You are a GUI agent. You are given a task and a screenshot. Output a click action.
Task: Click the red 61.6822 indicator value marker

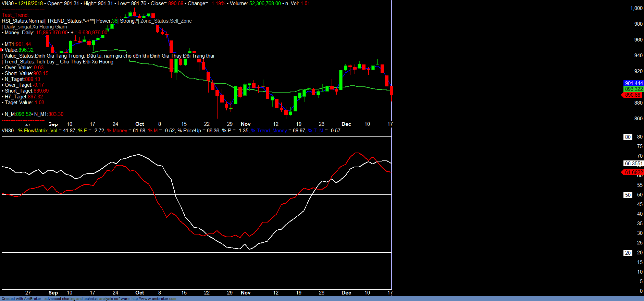coord(633,172)
